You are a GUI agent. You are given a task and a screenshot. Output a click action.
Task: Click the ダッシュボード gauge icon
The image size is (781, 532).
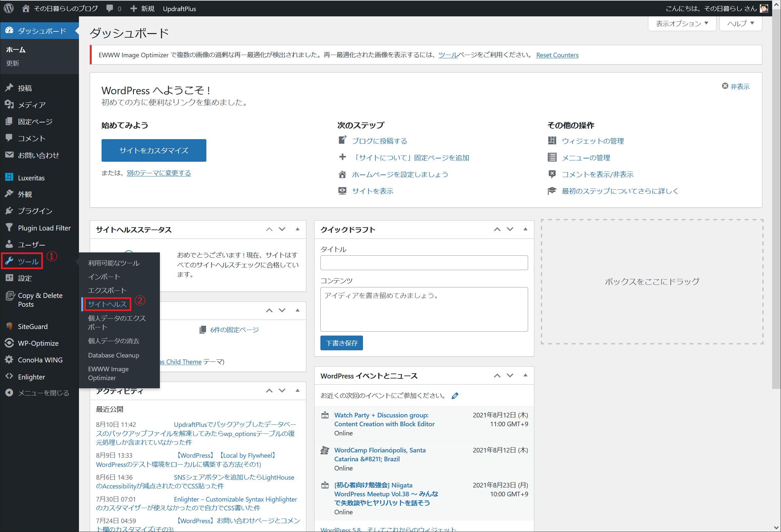pyautogui.click(x=9, y=30)
